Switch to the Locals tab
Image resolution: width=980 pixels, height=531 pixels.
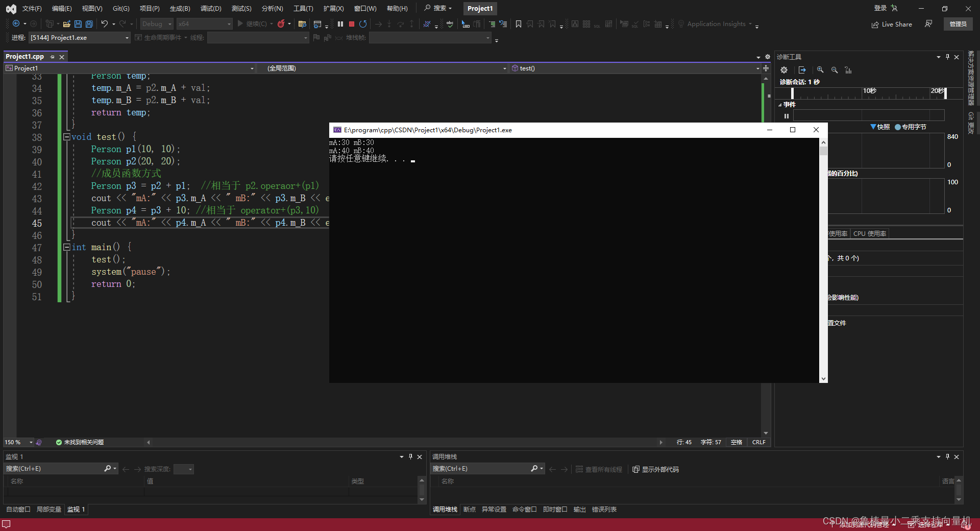tap(49, 510)
